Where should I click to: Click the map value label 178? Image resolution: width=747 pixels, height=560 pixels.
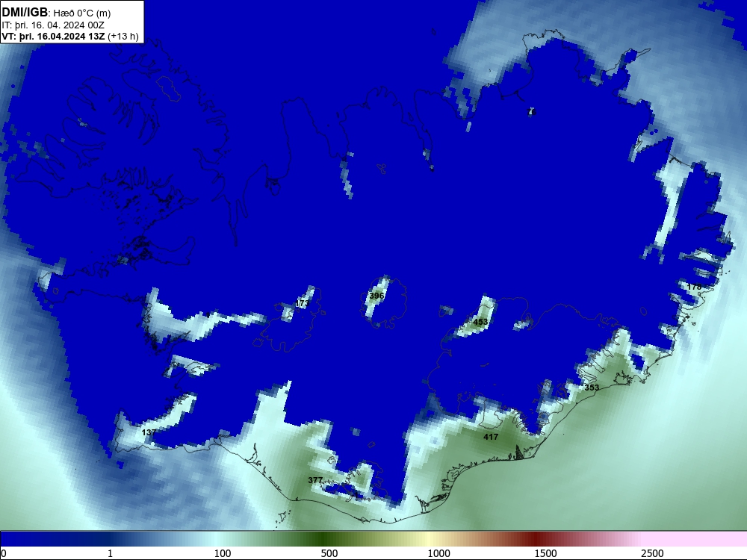695,287
